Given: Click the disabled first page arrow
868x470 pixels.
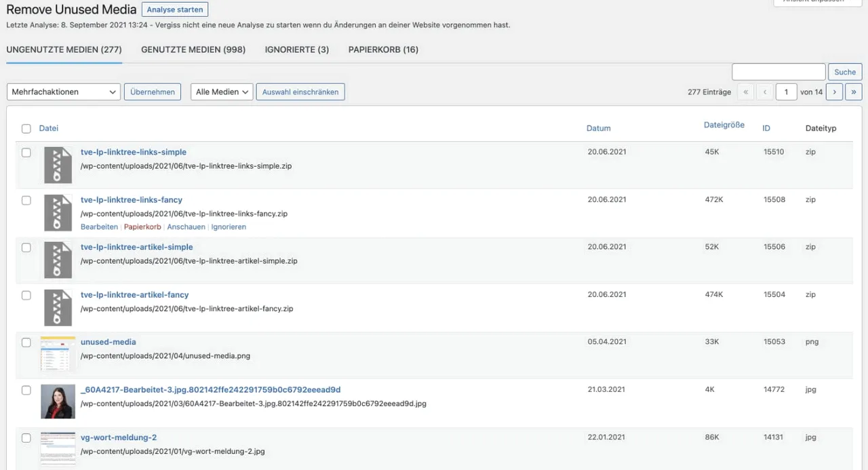Looking at the screenshot, I should tap(745, 92).
